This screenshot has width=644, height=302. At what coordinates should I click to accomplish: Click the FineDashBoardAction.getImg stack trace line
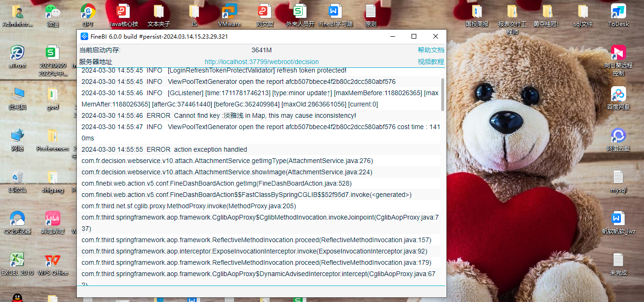point(216,183)
